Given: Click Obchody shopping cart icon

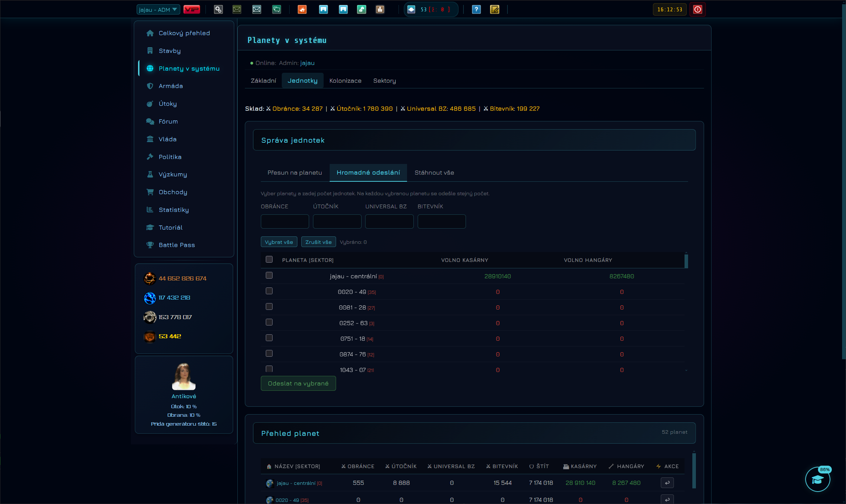Looking at the screenshot, I should [150, 192].
